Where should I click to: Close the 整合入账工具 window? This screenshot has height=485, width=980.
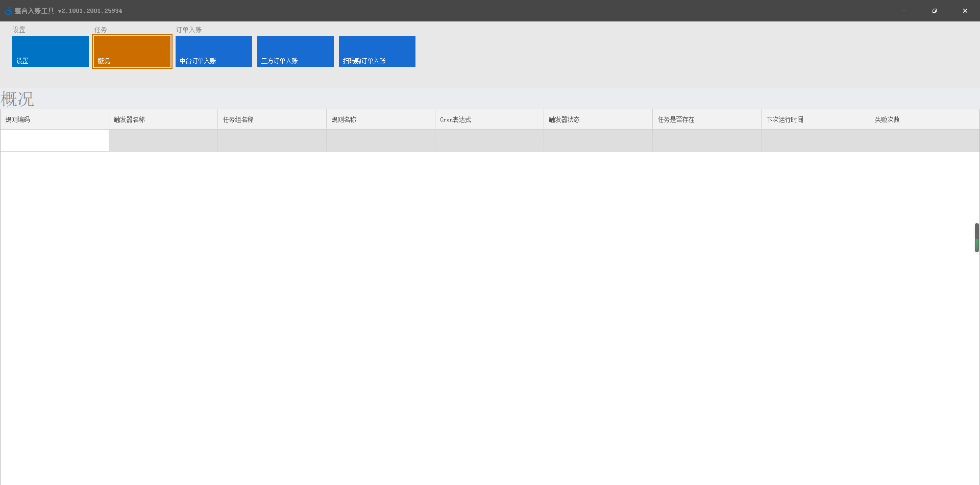click(965, 11)
